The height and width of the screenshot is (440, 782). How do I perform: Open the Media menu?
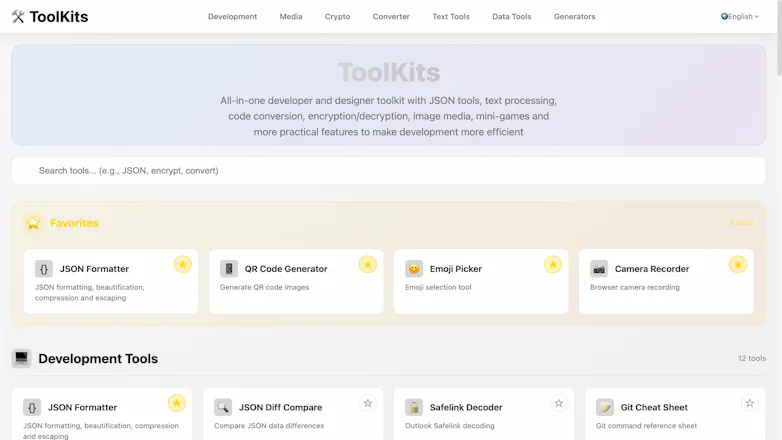pyautogui.click(x=291, y=16)
